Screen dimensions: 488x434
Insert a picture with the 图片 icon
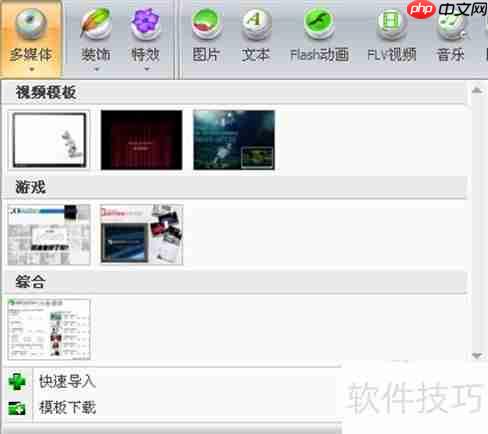(207, 23)
